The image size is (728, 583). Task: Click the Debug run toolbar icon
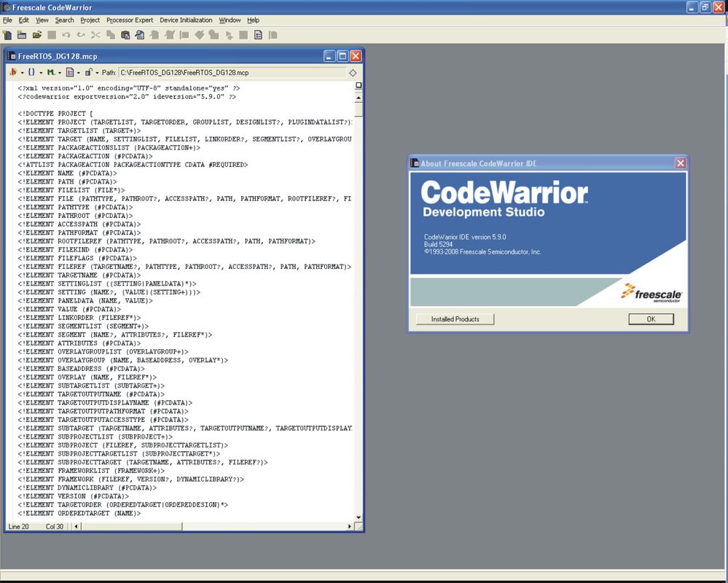pos(229,35)
